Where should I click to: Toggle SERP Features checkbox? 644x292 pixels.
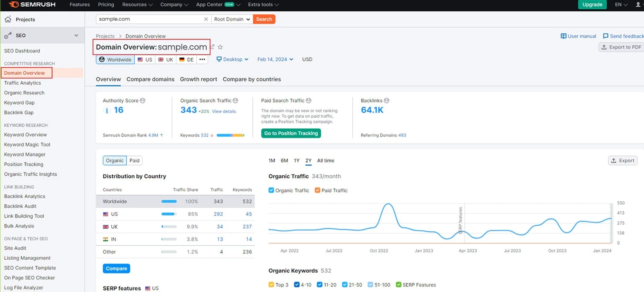(398, 285)
